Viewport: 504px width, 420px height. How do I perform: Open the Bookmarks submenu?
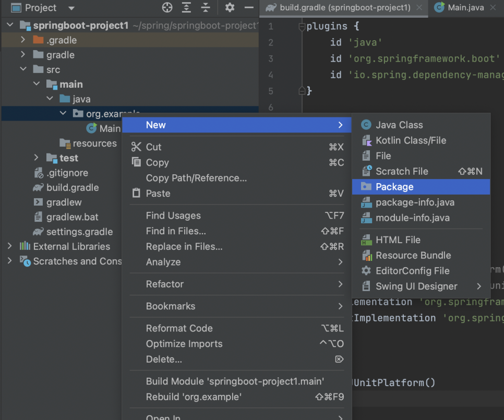(x=237, y=306)
